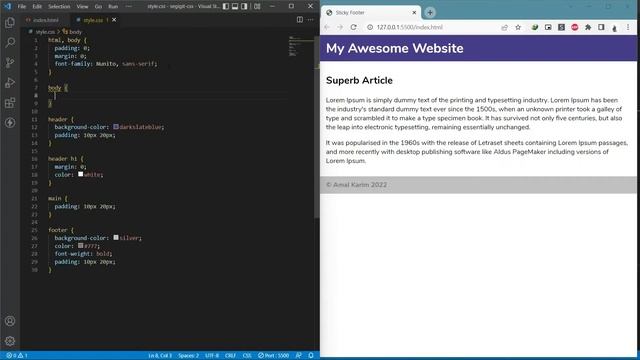This screenshot has width=640, height=360.
Task: Open the Run menu
Action: click(x=113, y=6)
